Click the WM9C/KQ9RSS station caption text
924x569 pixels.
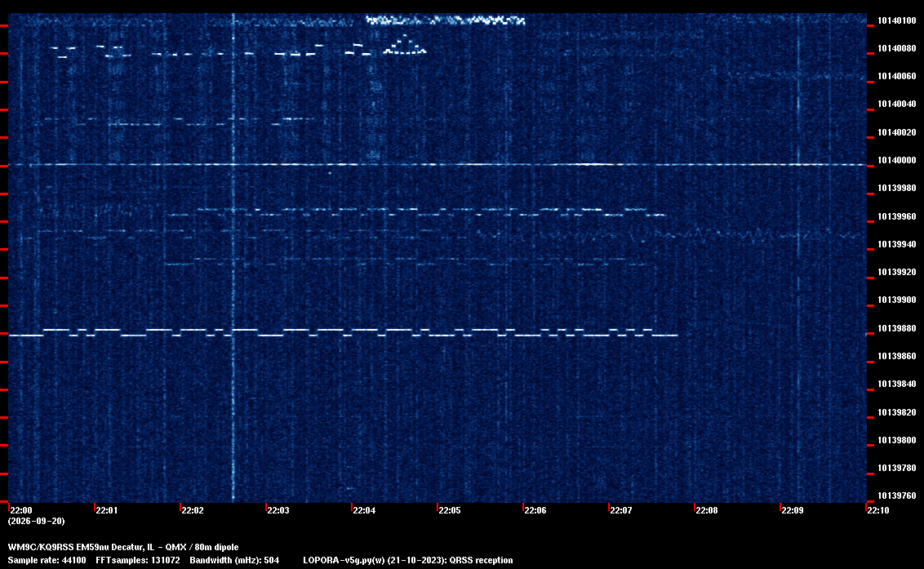pos(123,547)
